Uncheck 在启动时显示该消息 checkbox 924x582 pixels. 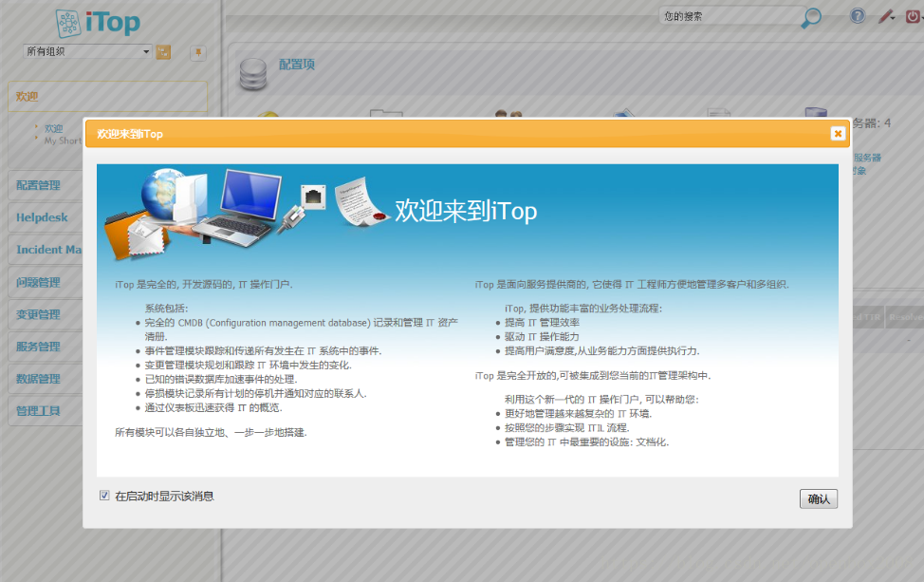(104, 496)
